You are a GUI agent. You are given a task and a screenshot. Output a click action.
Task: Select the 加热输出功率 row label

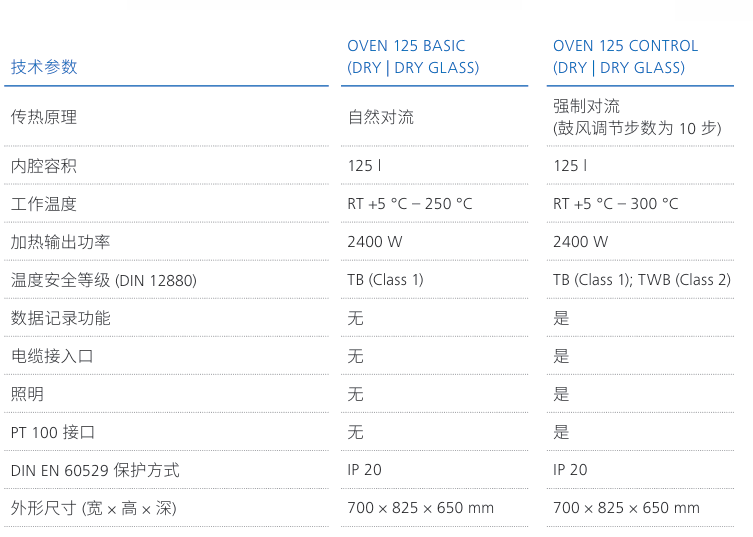[x=60, y=242]
